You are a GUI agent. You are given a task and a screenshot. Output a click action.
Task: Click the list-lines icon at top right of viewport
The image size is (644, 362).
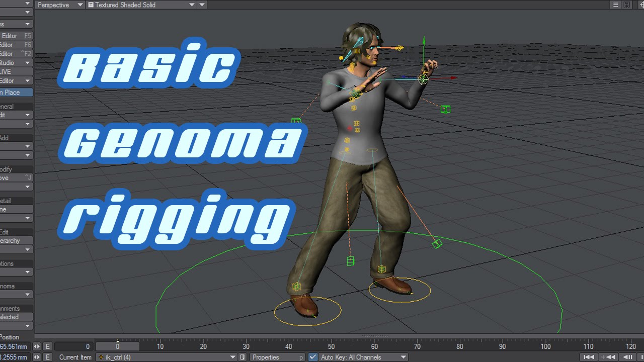click(615, 5)
